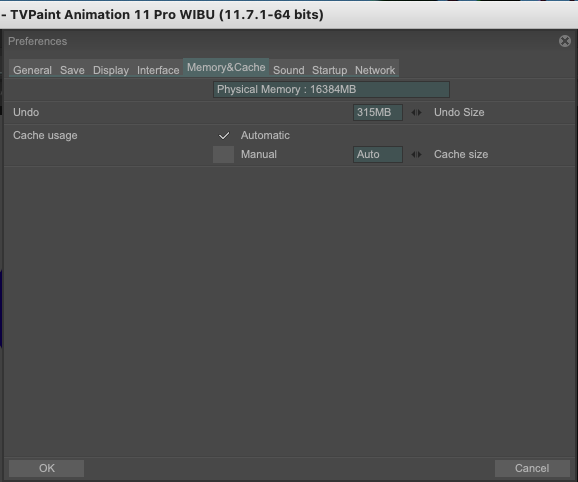Viewport: 578px width, 482px height.
Task: Switch to the Display tab
Action: click(x=111, y=70)
